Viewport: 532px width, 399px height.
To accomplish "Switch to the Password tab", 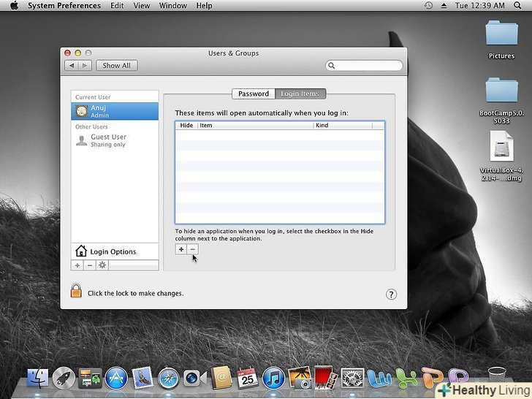I will pyautogui.click(x=254, y=94).
